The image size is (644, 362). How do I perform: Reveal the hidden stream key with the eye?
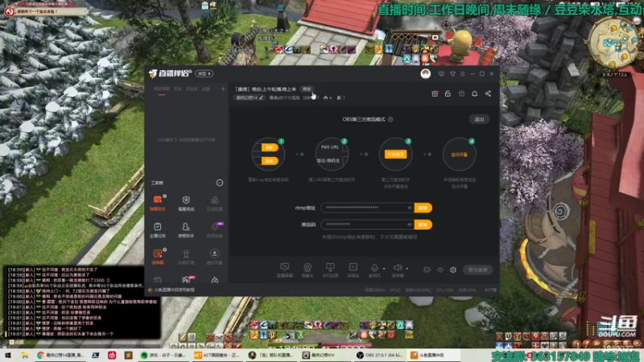(x=409, y=224)
